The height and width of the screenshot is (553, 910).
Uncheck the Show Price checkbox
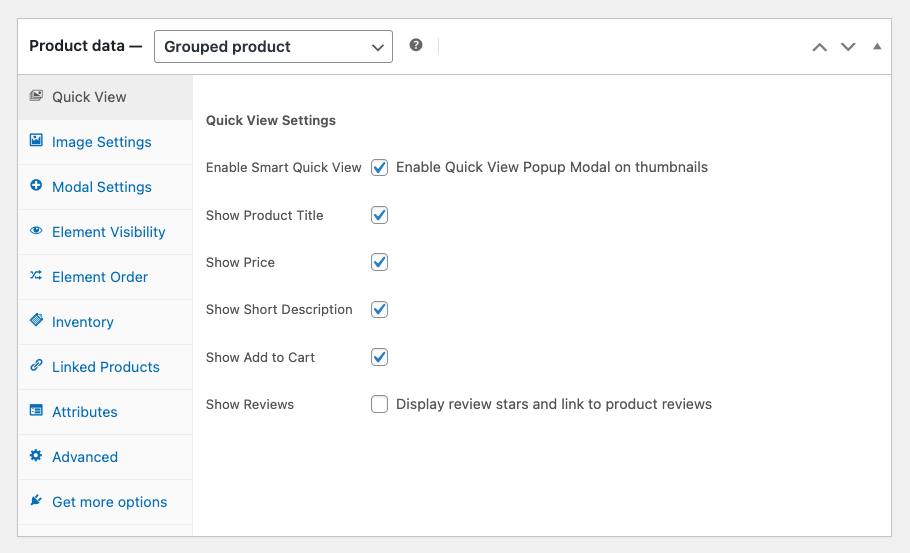pos(380,262)
